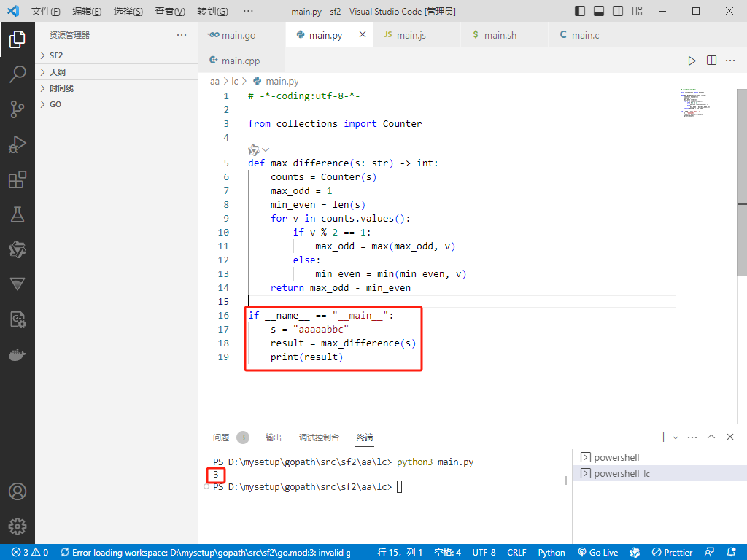Open the Docker view in activity bar
The image size is (747, 560).
[x=18, y=355]
